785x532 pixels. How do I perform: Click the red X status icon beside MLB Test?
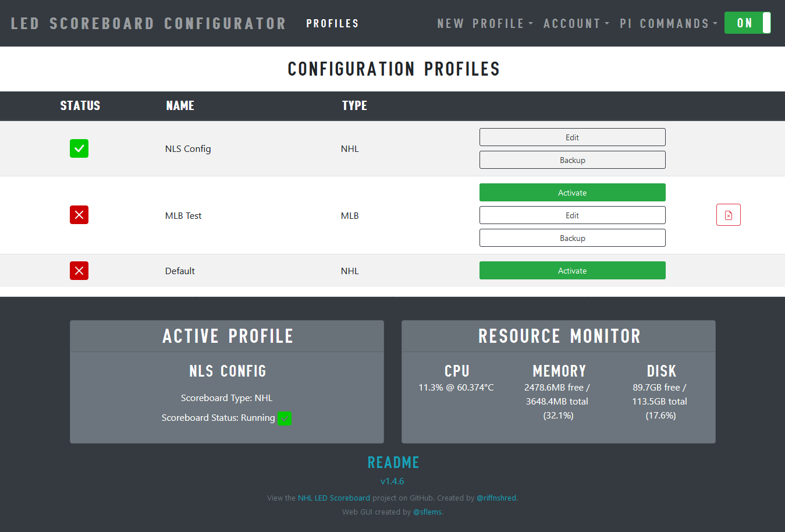click(79, 215)
